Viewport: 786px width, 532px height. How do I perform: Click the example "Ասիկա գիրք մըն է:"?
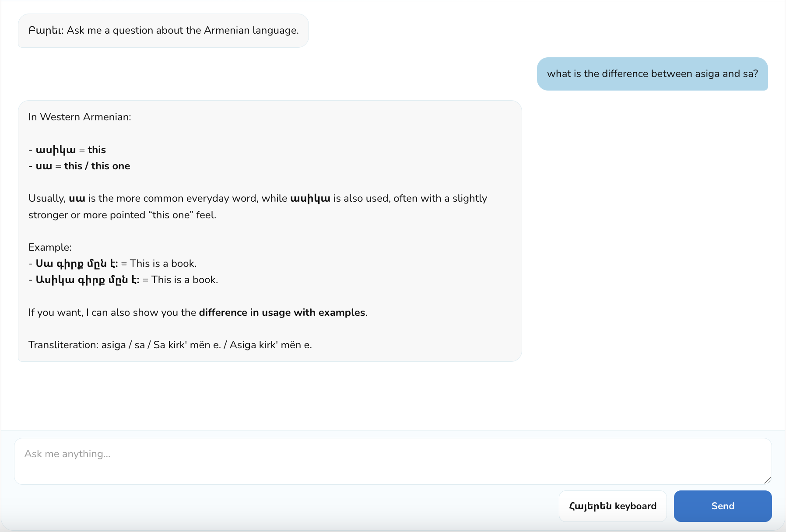[x=88, y=280]
